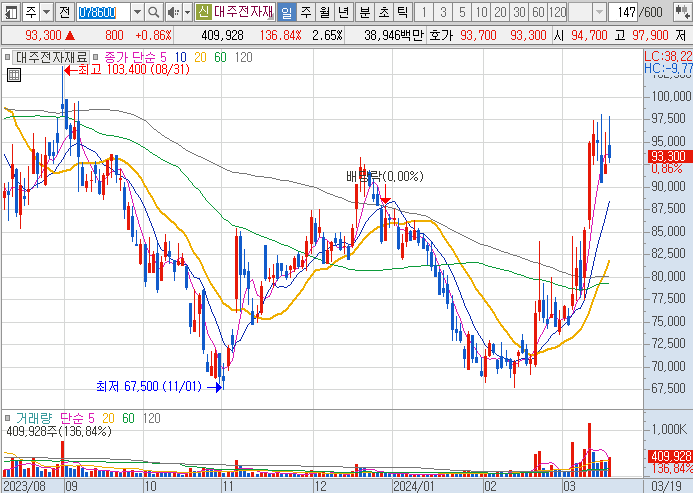Select the 1 interval button
The image size is (693, 493).
click(424, 12)
